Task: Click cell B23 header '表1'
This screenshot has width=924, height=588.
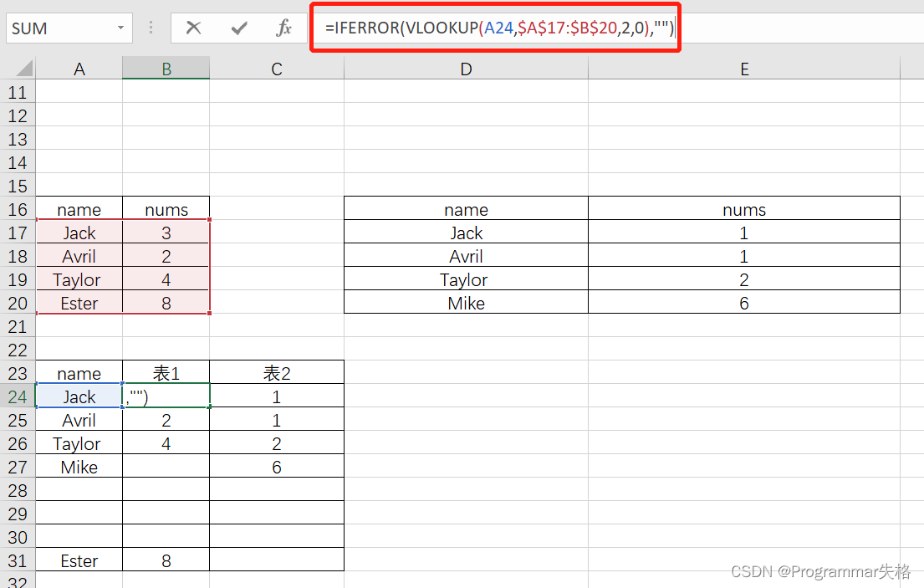Action: coord(166,373)
